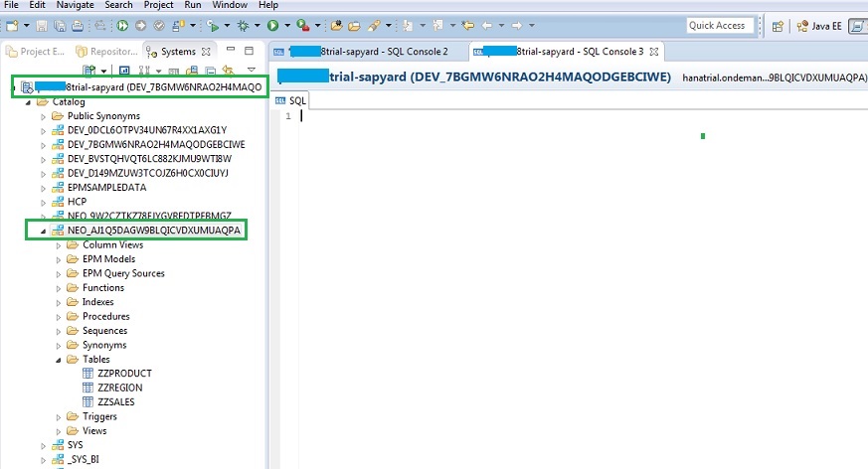Viewport: 868px width, 469px height.
Task: Click the Link with Editor arrows icon
Action: (228, 71)
